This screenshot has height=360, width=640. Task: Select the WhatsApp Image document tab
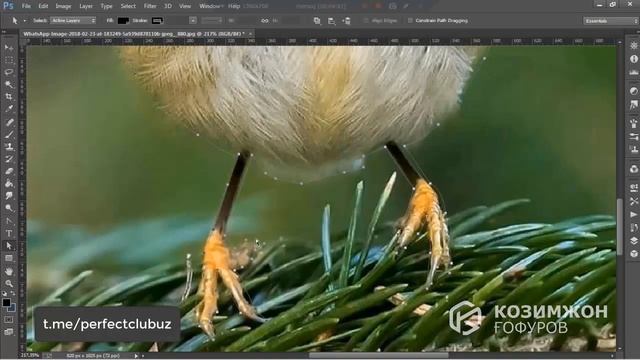point(133,34)
